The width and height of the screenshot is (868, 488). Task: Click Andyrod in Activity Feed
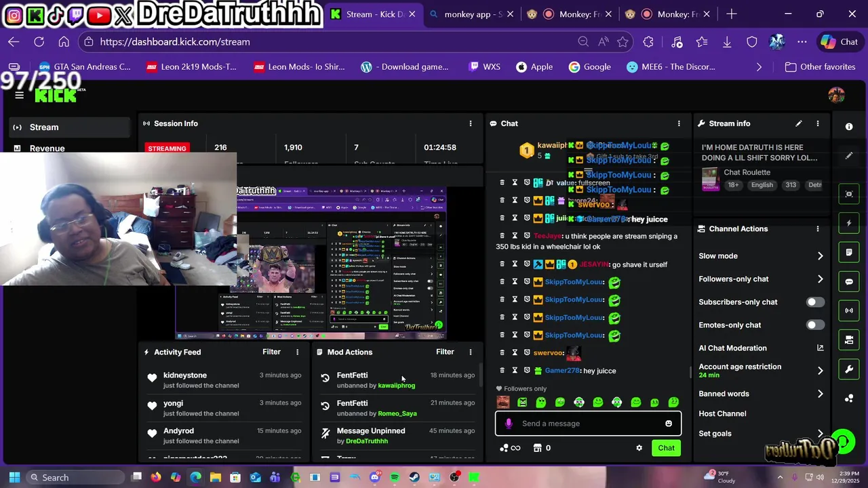point(178,430)
